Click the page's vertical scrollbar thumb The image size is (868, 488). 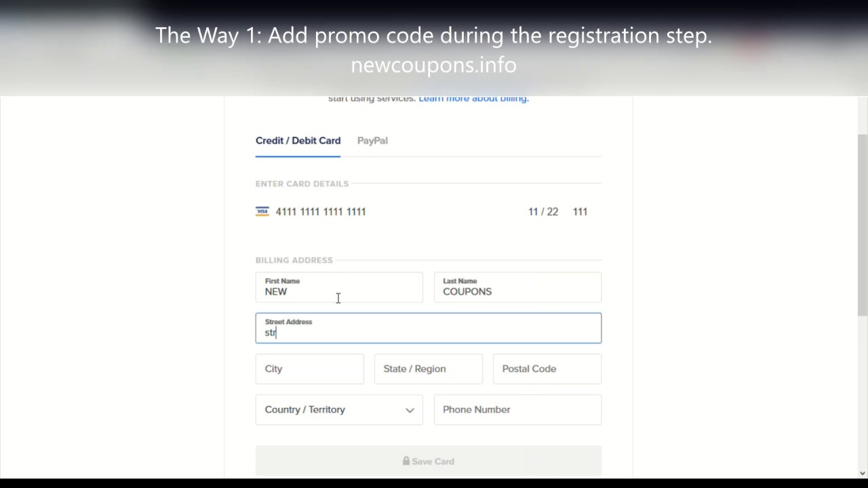(862, 224)
